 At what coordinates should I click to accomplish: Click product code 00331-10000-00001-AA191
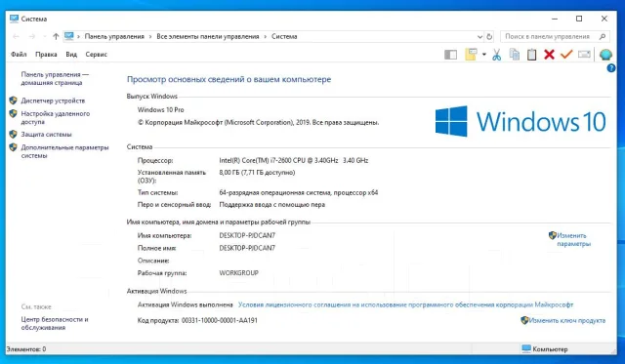(219, 320)
